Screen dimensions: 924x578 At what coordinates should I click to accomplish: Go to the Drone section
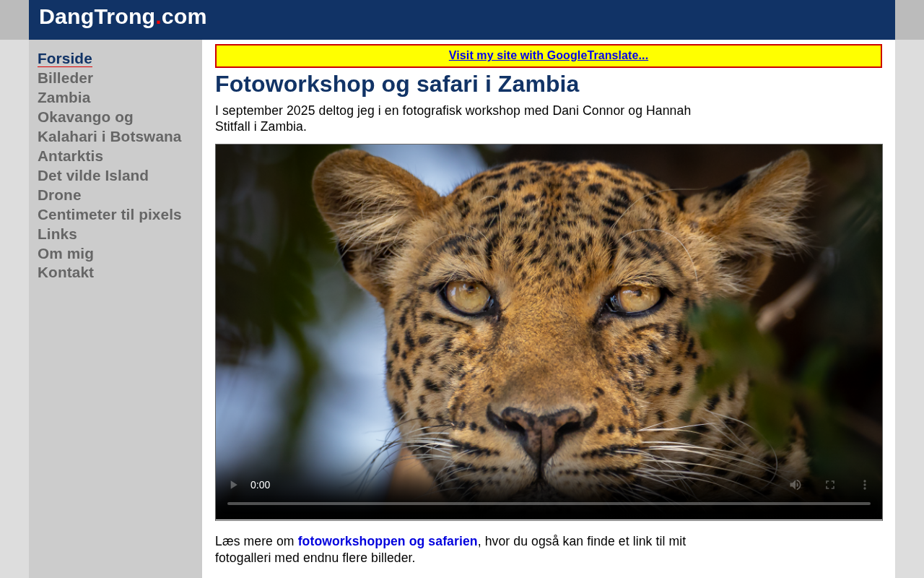point(59,195)
